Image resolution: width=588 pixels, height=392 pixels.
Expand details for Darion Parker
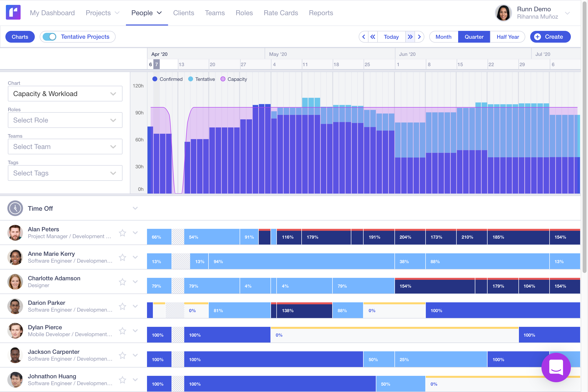coord(135,306)
